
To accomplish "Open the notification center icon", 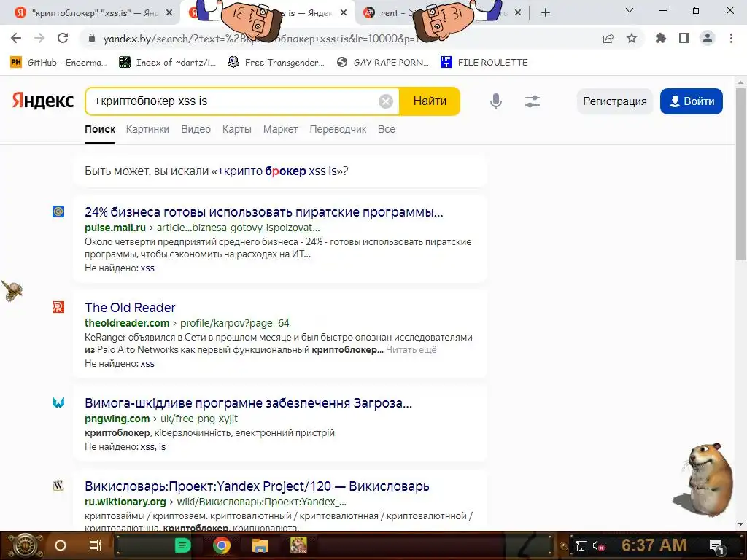I will click(716, 545).
